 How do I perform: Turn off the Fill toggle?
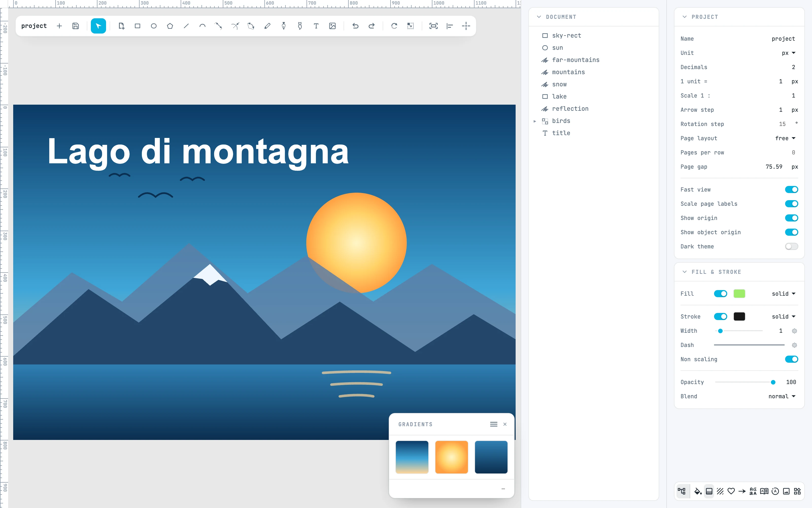[720, 294]
